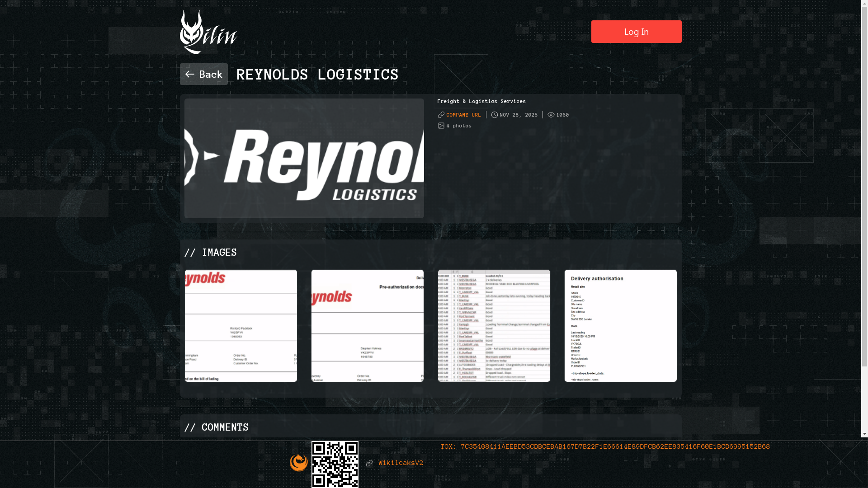Open the first image thumbnail
This screenshot has height=488, width=868.
(241, 326)
